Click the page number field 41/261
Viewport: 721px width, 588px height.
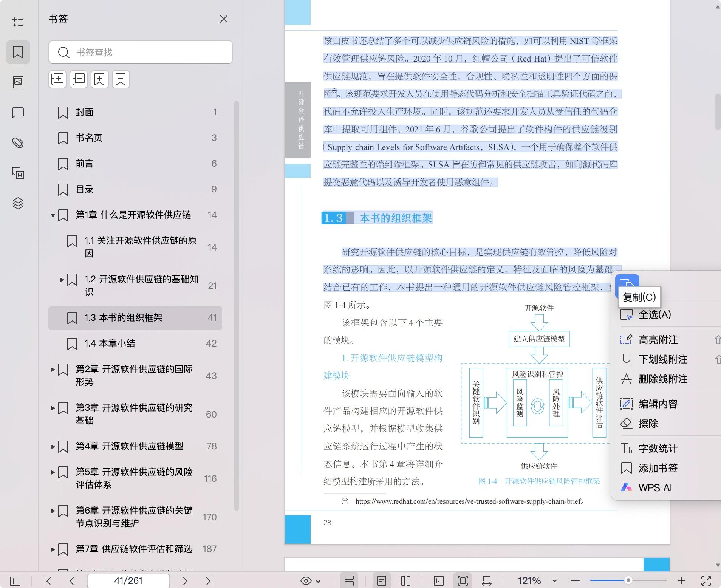(128, 581)
